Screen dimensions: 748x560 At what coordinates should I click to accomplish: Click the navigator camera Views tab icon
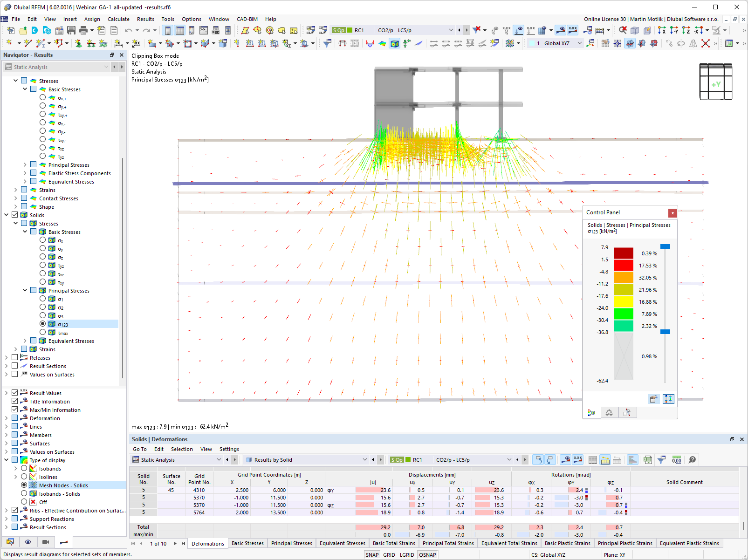(46, 542)
